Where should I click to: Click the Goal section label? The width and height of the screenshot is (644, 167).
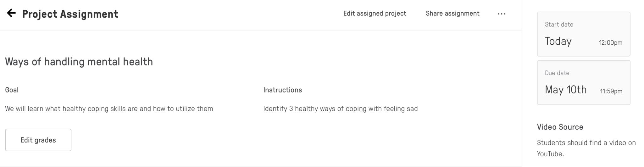point(12,90)
